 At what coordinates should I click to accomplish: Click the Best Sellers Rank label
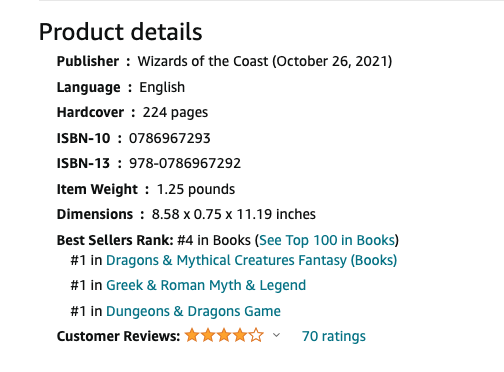click(115, 240)
